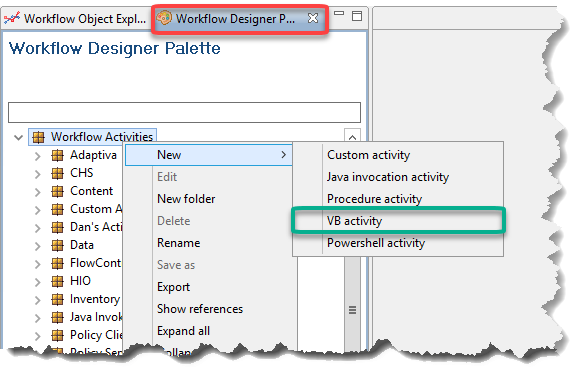Close the Workflow Designer Palette tab
This screenshot has height=367, width=572.
click(x=313, y=18)
